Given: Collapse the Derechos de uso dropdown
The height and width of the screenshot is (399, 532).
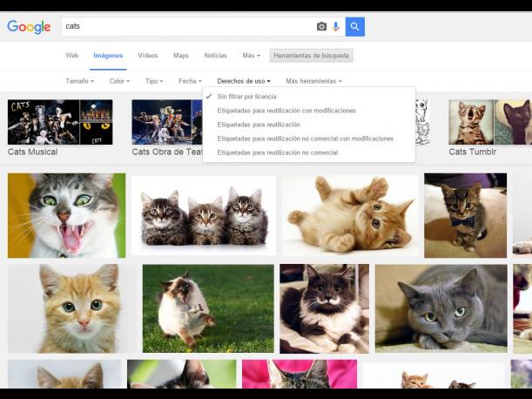Looking at the screenshot, I should [244, 81].
